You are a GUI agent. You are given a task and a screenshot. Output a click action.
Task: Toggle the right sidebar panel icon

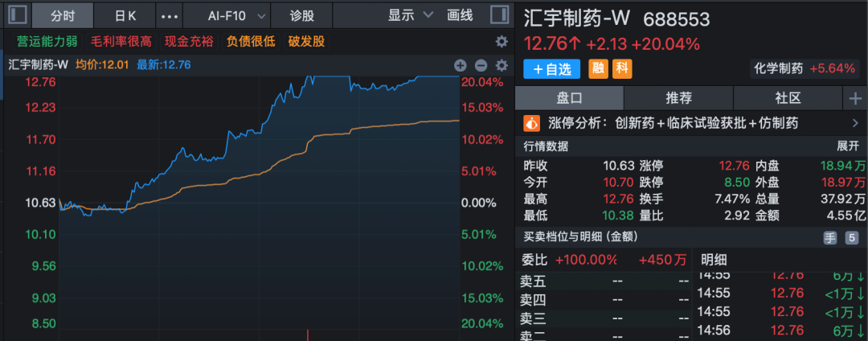click(499, 15)
